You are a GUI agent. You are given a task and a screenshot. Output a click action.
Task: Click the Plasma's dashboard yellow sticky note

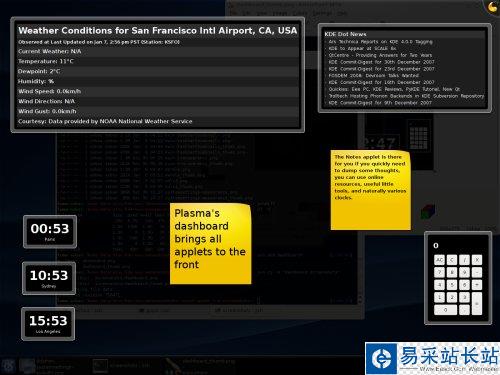coord(210,244)
